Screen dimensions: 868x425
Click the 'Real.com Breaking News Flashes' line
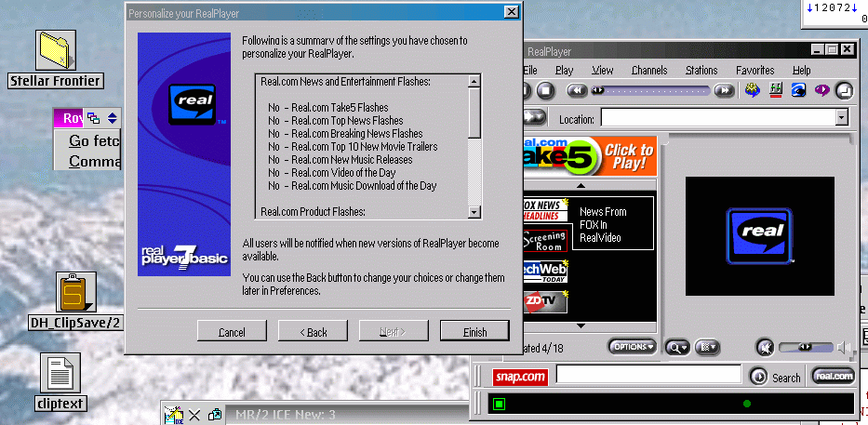[x=357, y=133]
